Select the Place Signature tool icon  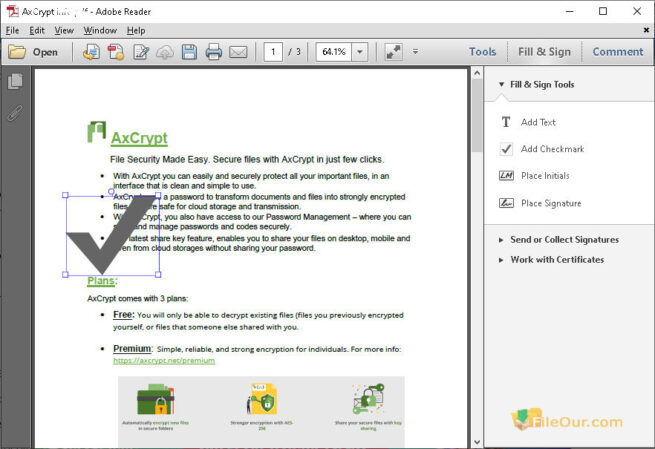coord(506,203)
